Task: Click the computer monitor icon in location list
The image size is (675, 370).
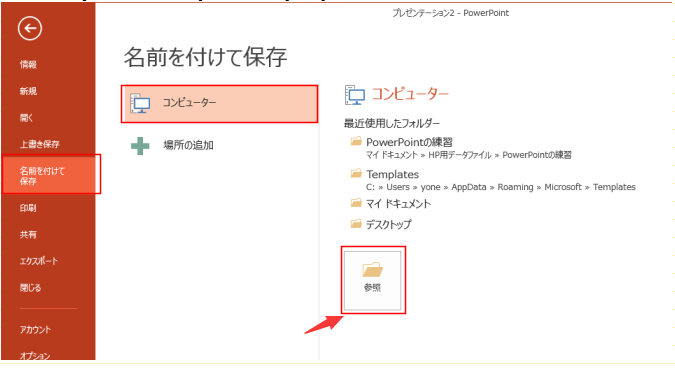Action: click(x=140, y=103)
